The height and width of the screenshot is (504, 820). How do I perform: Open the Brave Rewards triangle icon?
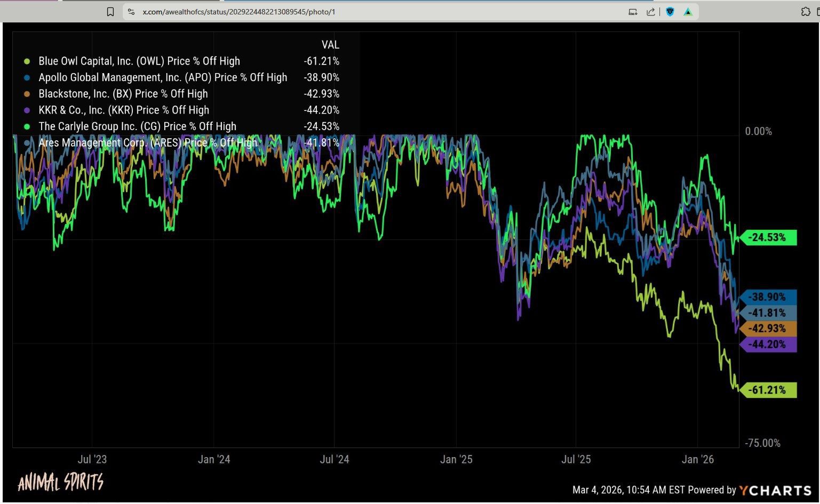[688, 12]
